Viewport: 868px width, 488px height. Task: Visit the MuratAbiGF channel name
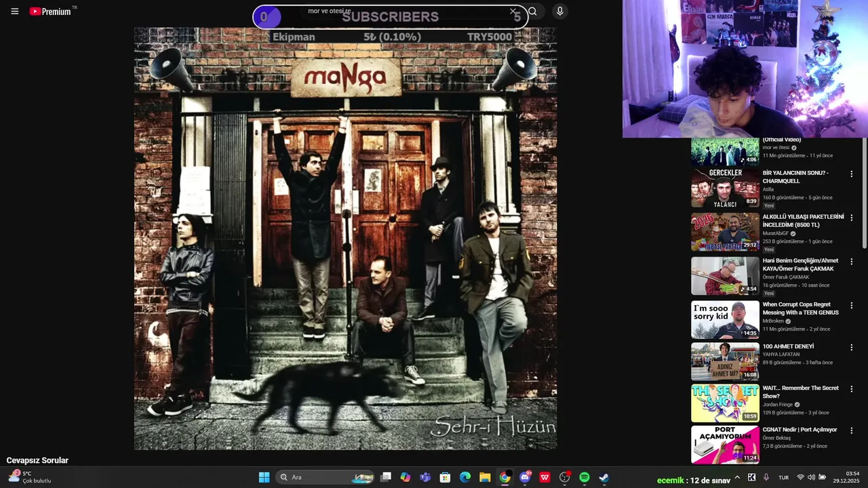(775, 233)
